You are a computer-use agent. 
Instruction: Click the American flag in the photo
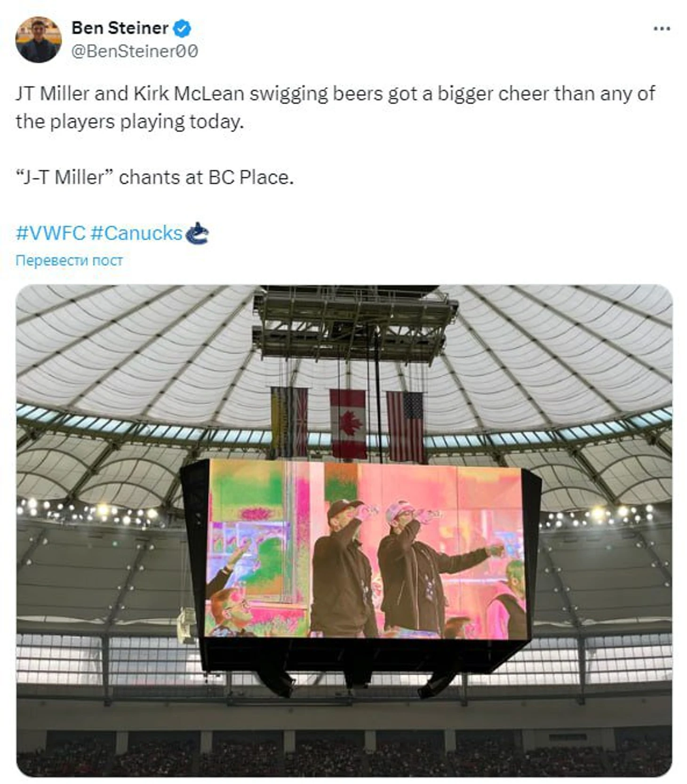(x=406, y=426)
